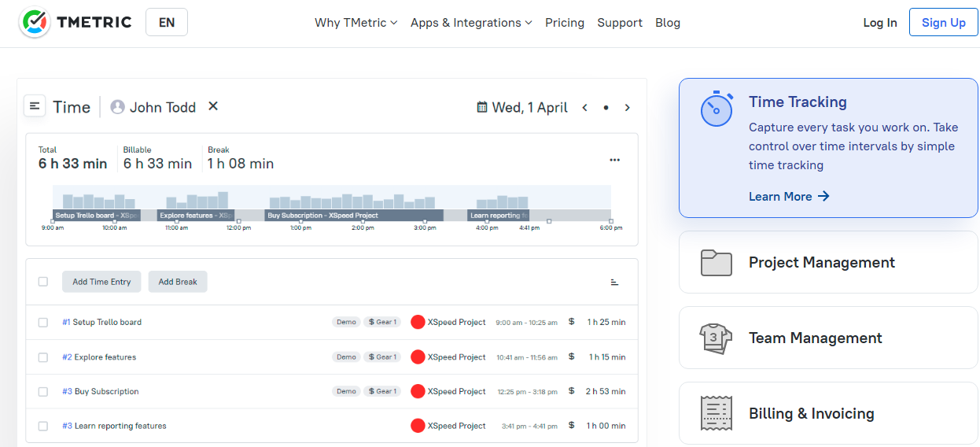Check the Learn reporting features entry checkbox
Viewport: 980px width, 447px height.
coord(43,426)
